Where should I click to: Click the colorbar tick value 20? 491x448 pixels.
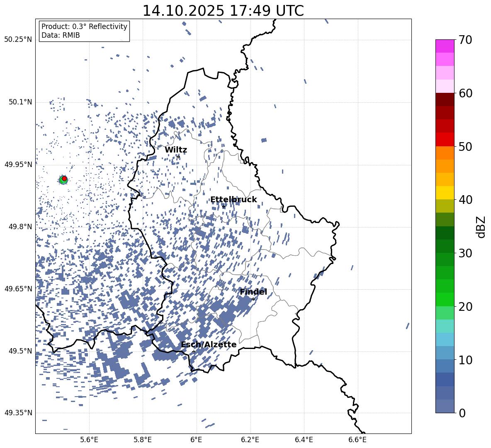point(465,307)
